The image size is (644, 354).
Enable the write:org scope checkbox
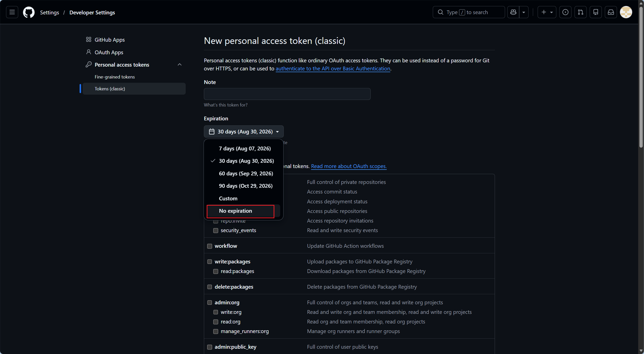(x=216, y=312)
